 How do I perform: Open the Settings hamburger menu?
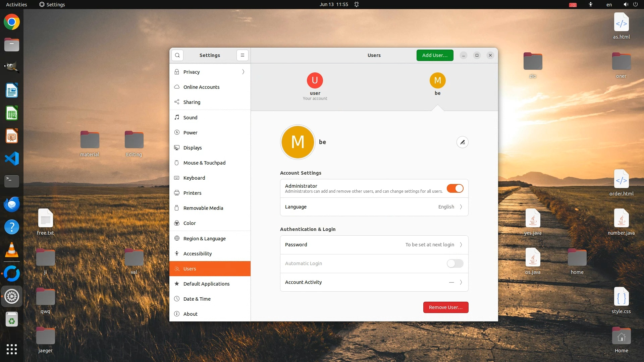(243, 55)
